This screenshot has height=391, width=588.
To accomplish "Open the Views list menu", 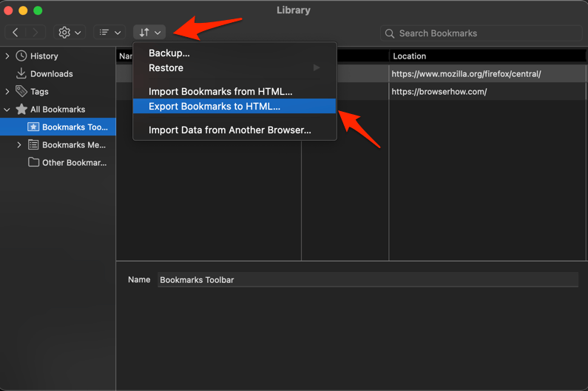I will [x=109, y=33].
